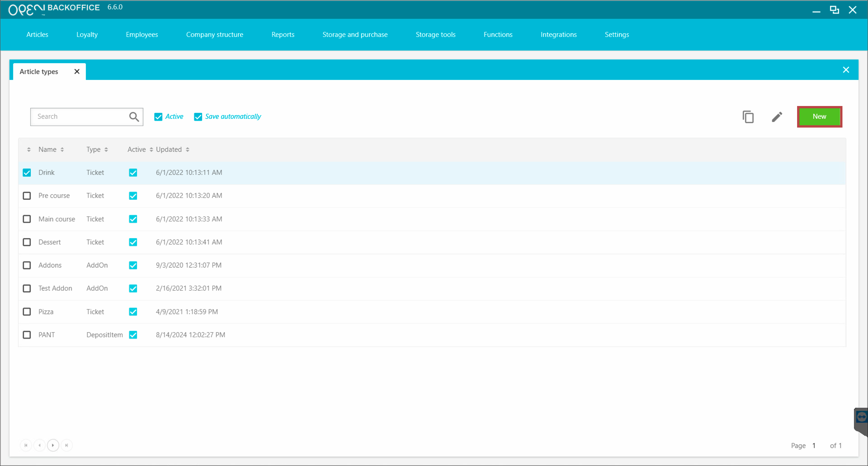The height and width of the screenshot is (466, 868).
Task: Click the magnifying glass search icon
Action: pos(134,117)
